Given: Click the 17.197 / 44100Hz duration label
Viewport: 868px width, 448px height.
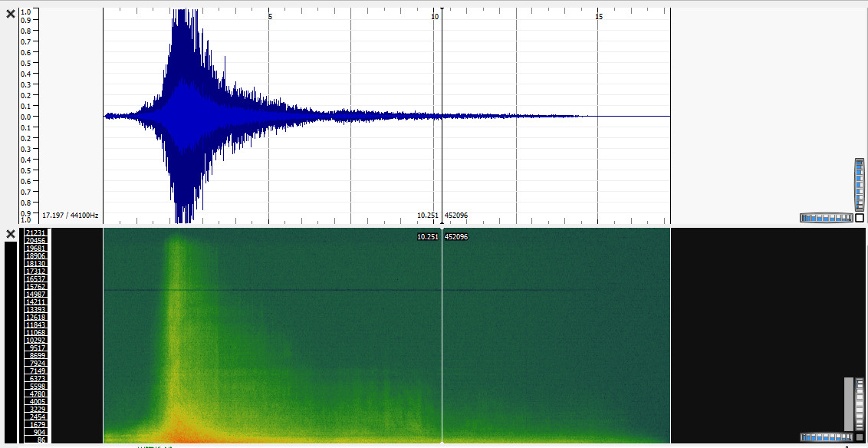Looking at the screenshot, I should coord(70,216).
